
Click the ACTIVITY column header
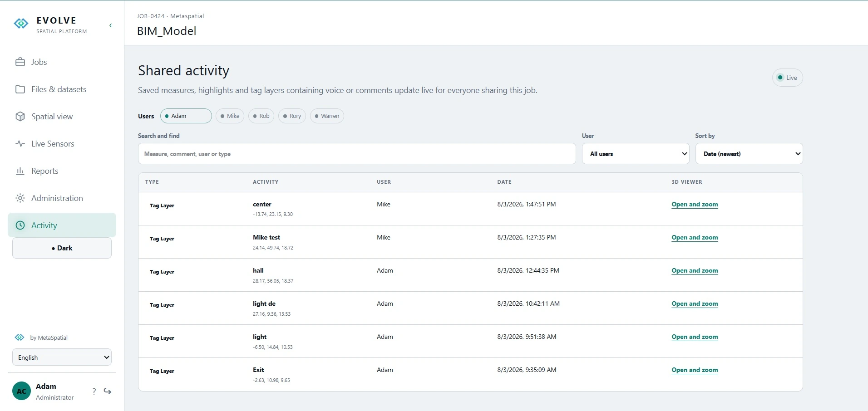tap(266, 182)
